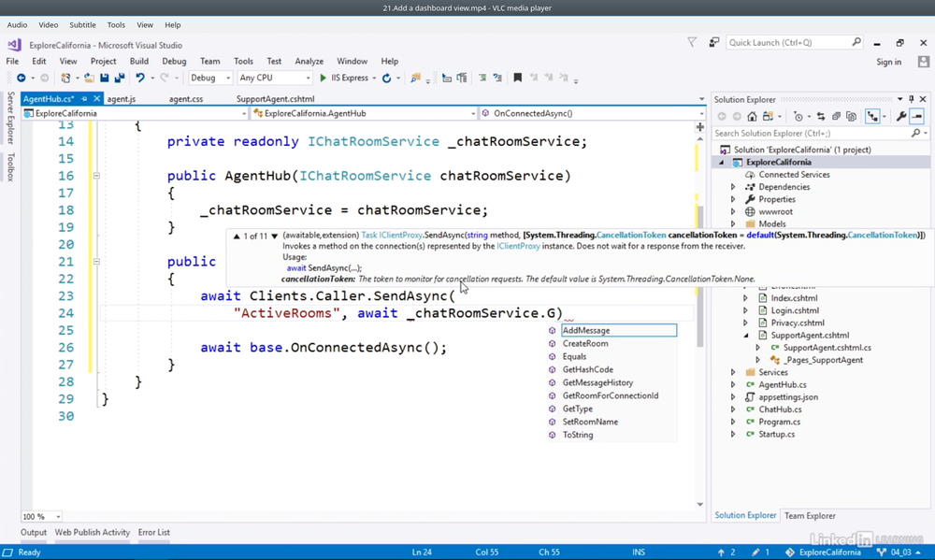Click the Pending Changes Filter clock icon
Image resolution: width=935 pixels, height=560 pixels.
coord(798,117)
